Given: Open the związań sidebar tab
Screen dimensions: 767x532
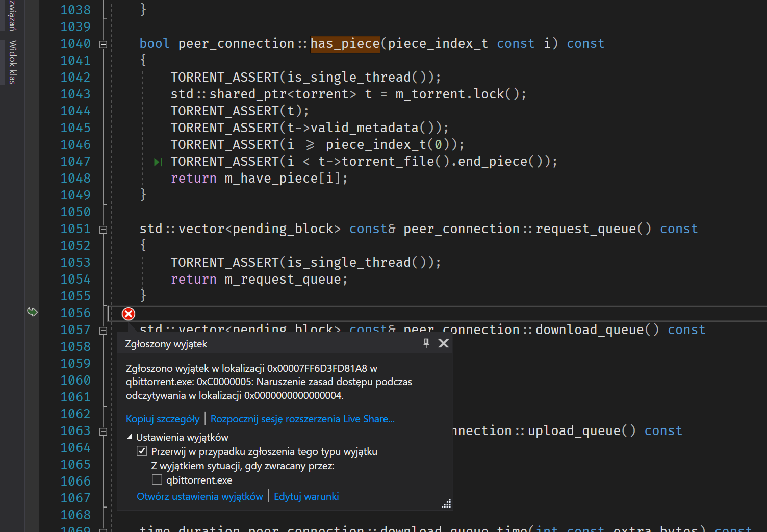Looking at the screenshot, I should tap(10, 15).
